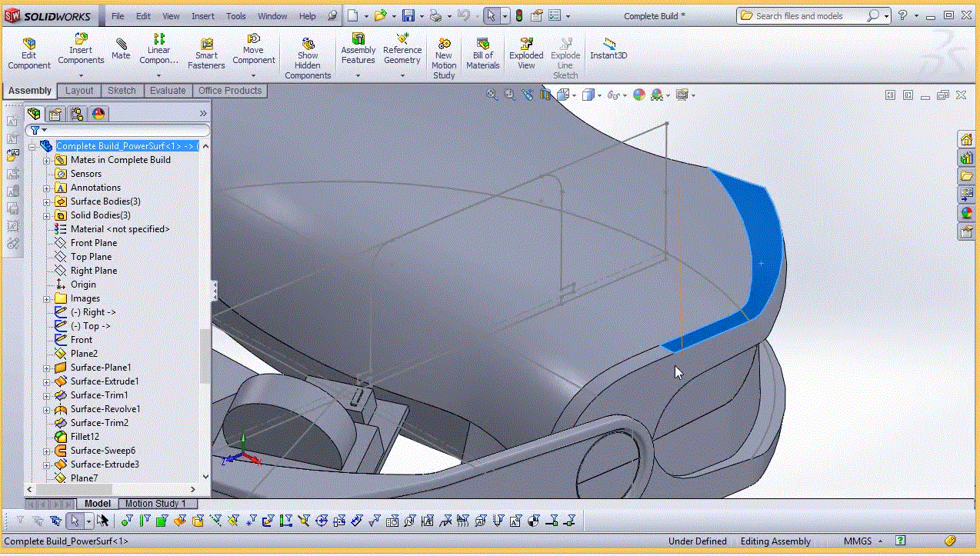This screenshot has height=556, width=980.
Task: Switch to the Evaluate tab
Action: click(168, 90)
